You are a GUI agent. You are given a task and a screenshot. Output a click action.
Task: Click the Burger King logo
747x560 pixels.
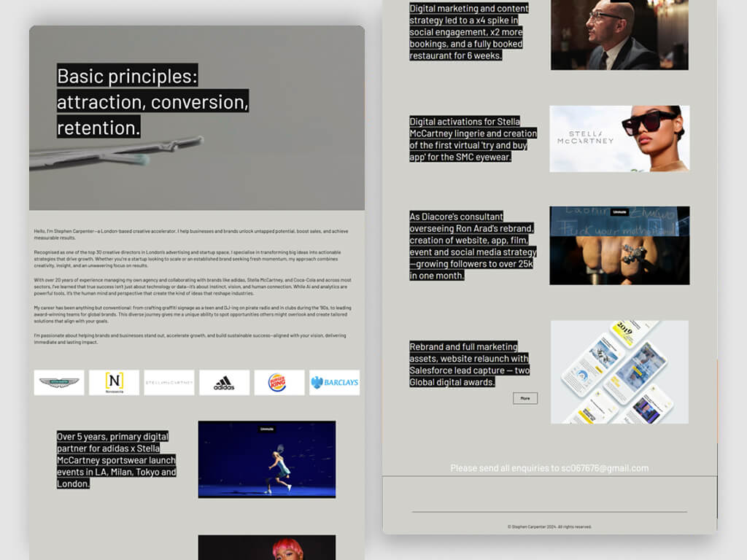(x=279, y=382)
